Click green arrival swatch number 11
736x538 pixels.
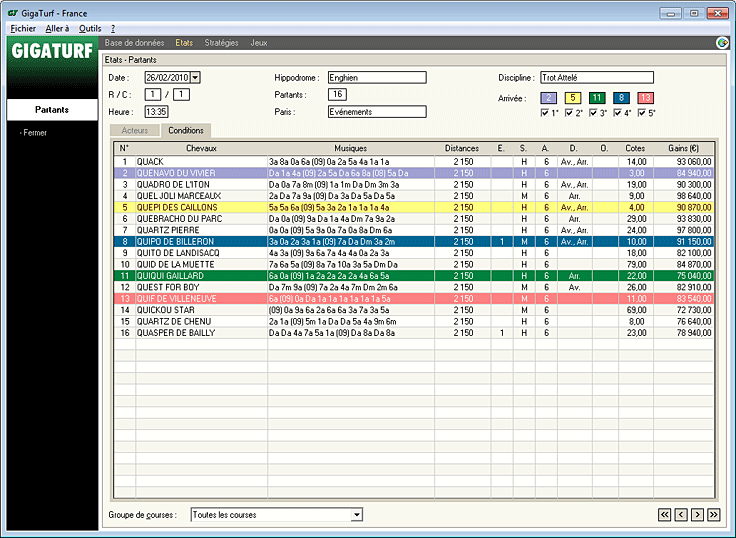[597, 98]
